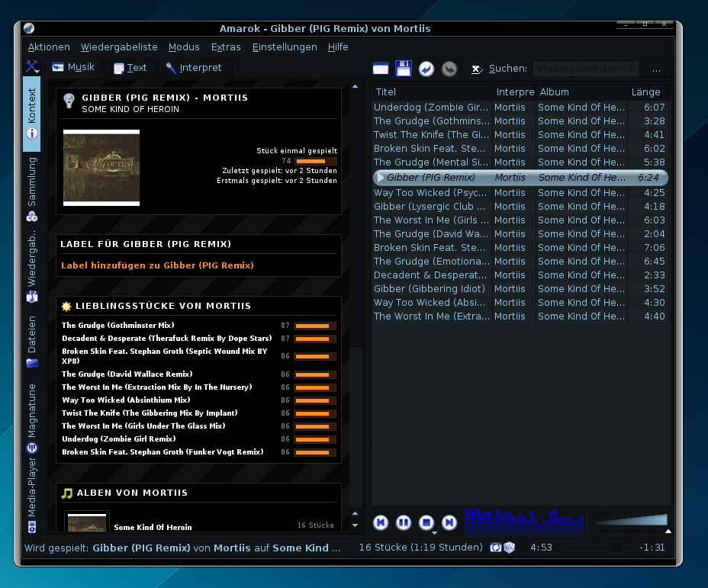
Task: Clear the playlist with the blank-list icon
Action: 381,69
